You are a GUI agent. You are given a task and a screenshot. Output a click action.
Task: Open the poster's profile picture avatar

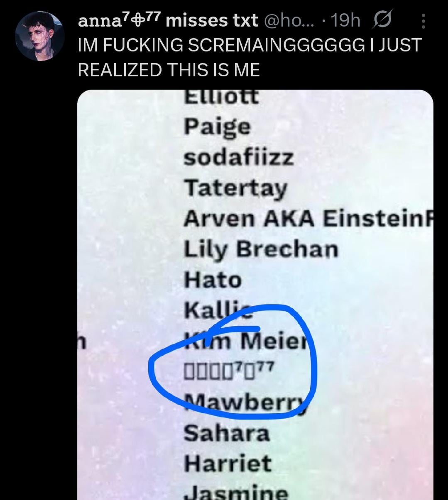pos(40,37)
